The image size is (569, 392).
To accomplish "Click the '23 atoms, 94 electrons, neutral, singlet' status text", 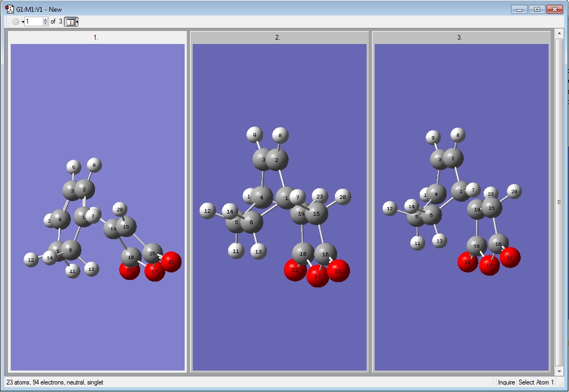I will (55, 382).
